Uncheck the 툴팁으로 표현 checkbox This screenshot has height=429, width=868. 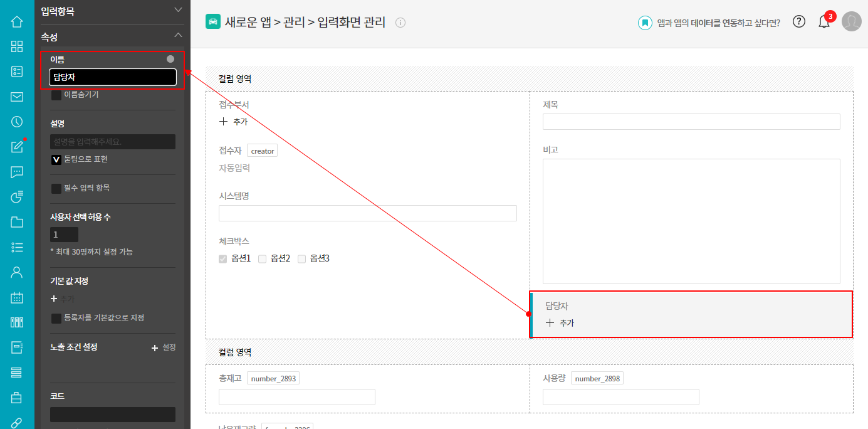click(x=56, y=160)
